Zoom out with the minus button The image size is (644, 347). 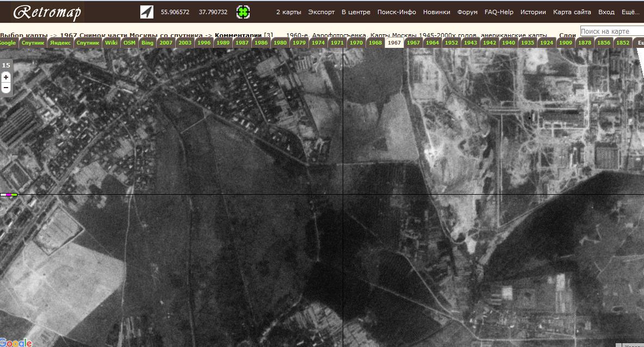point(6,88)
